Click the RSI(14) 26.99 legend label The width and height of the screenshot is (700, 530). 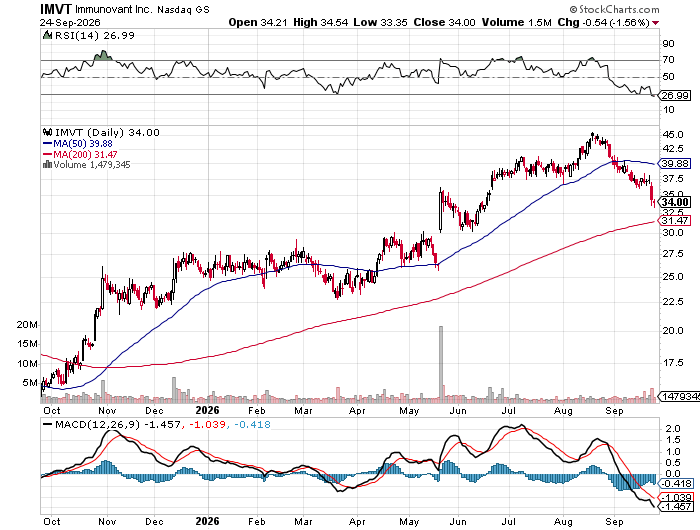tap(94, 35)
